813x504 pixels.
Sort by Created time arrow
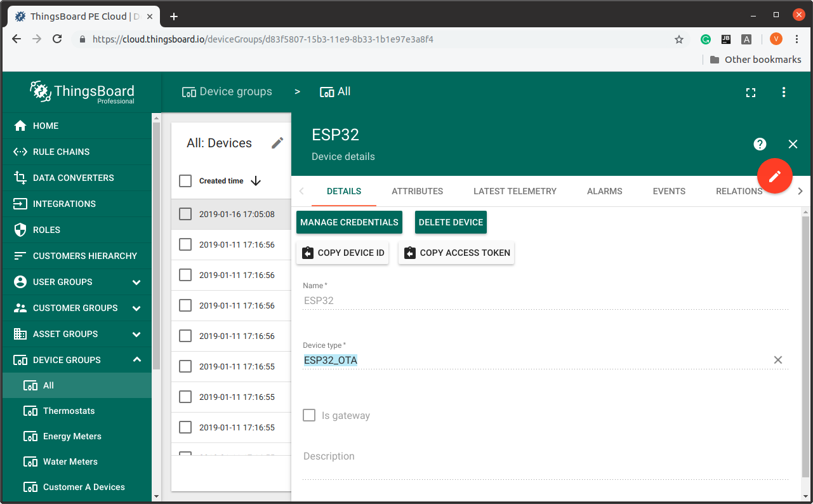[256, 181]
